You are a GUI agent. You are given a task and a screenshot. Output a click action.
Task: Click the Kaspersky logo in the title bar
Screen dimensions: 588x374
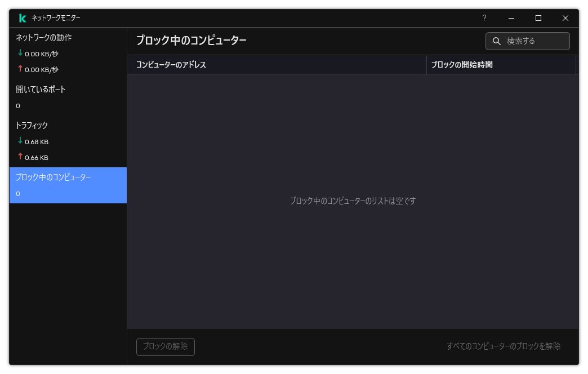pyautogui.click(x=21, y=17)
